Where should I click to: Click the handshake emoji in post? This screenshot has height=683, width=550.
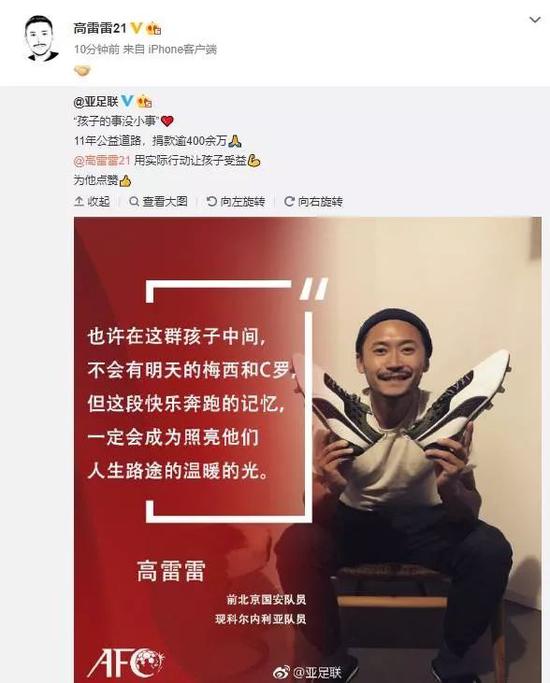coord(82,70)
